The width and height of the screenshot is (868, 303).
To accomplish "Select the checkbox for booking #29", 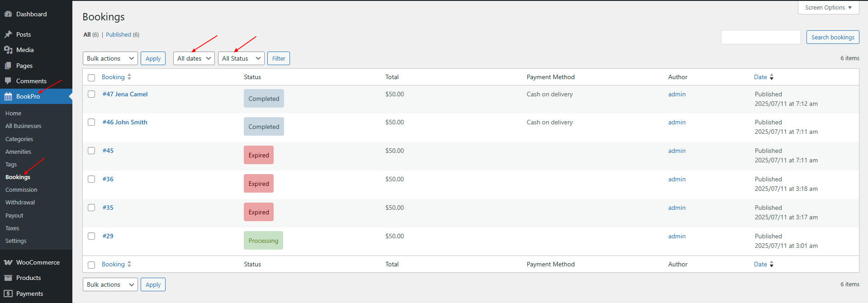I will [91, 236].
